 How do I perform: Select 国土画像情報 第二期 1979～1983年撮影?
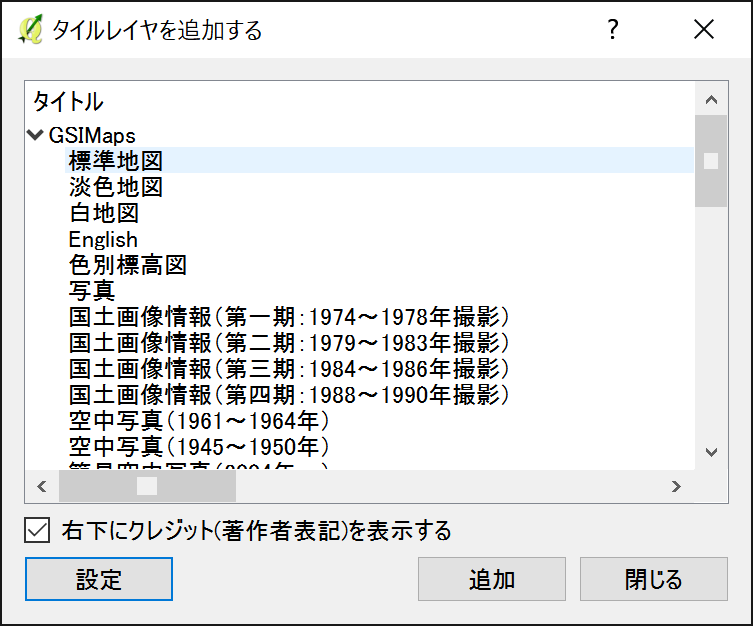(289, 343)
